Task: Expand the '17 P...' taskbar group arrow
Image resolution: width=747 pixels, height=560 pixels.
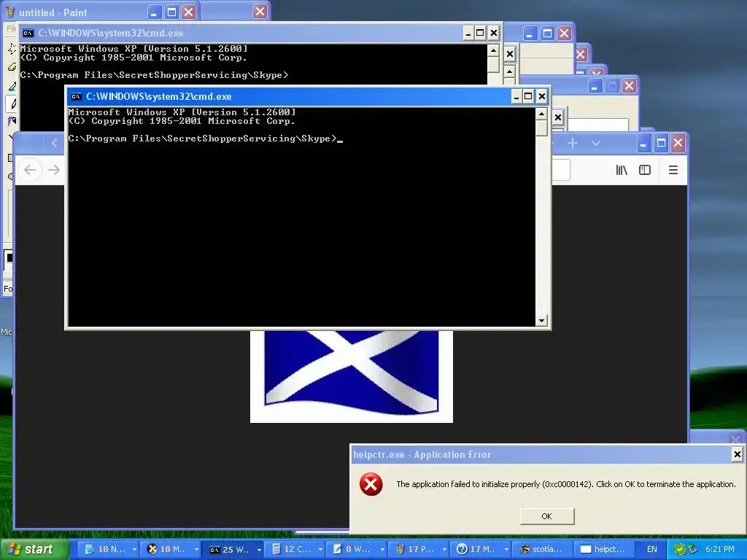Action: [x=444, y=550]
